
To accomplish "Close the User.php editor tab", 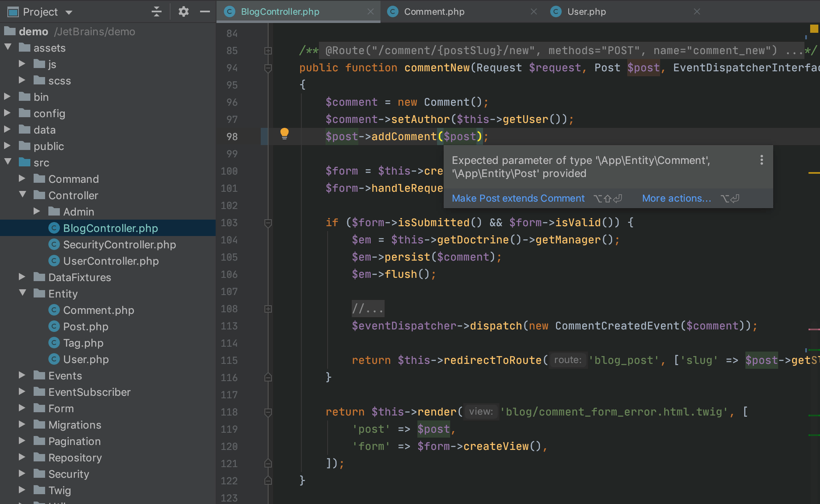I will (x=697, y=11).
